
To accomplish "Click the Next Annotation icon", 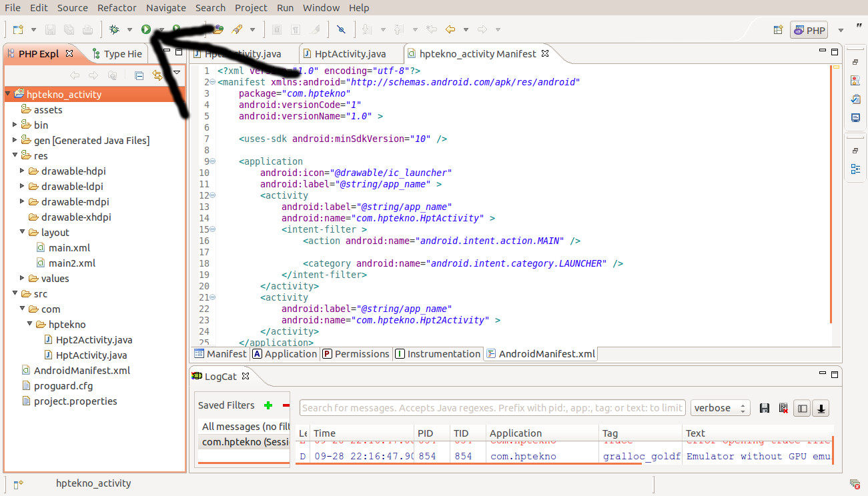I will (x=368, y=29).
